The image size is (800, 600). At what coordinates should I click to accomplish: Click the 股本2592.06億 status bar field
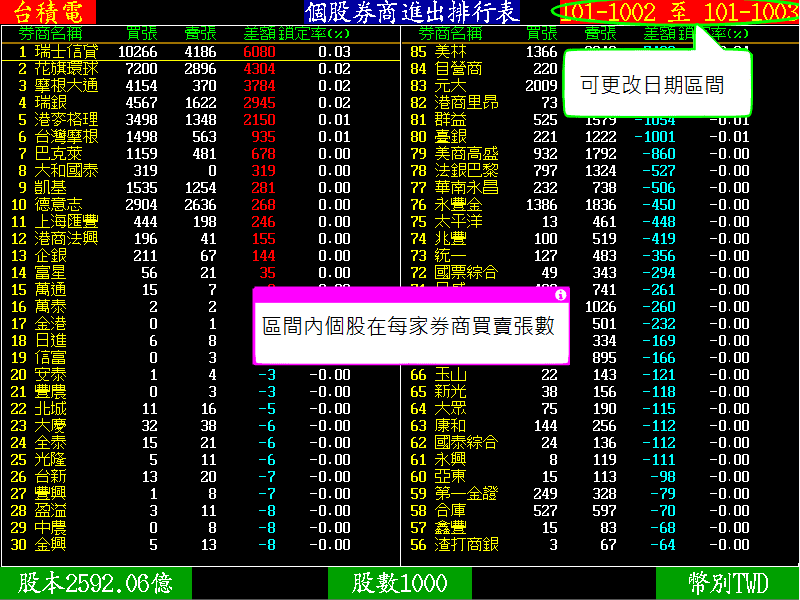[95, 584]
